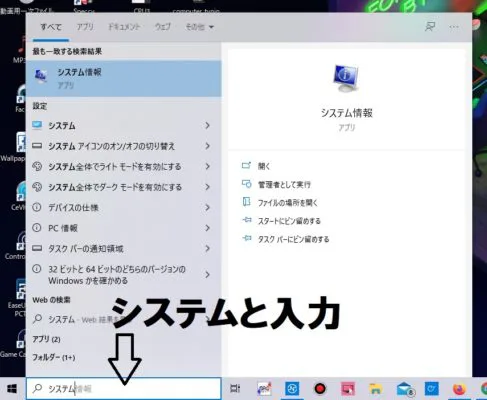The height and width of the screenshot is (400, 487).
Task: Open the feedback icon in search header
Action: [430, 27]
